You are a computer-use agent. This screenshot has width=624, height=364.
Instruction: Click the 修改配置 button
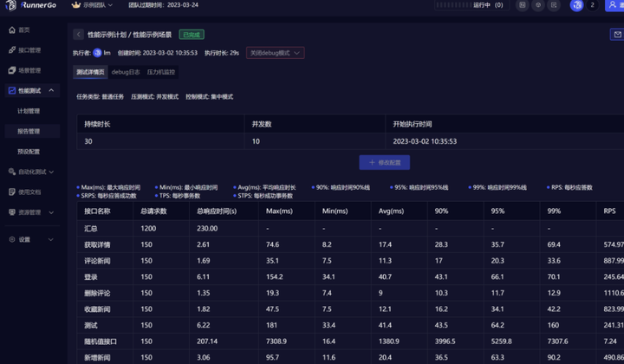click(x=385, y=162)
